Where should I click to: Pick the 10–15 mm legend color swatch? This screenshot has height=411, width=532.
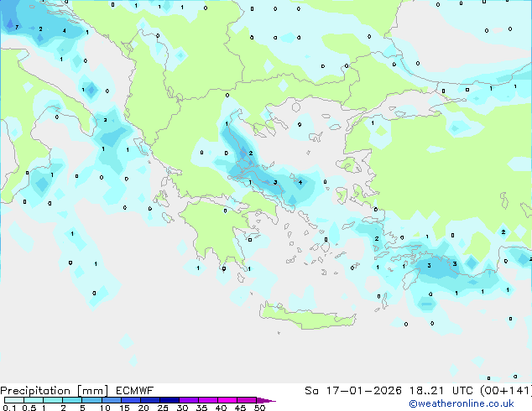(x=112, y=400)
